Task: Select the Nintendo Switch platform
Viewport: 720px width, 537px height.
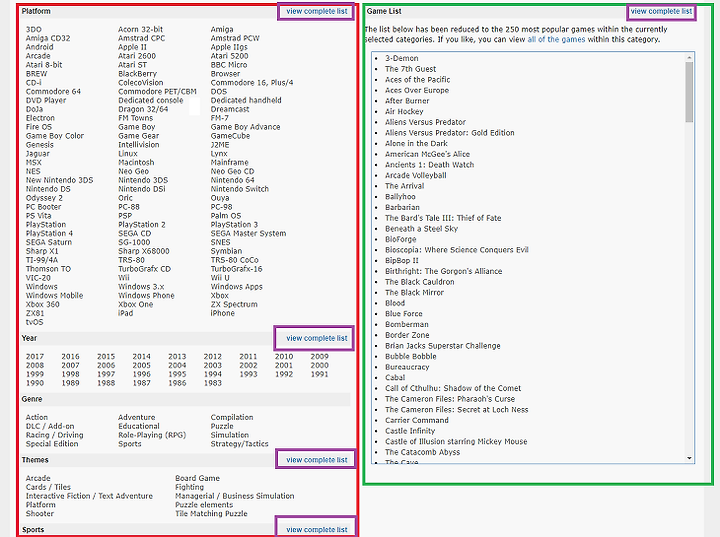Action: click(240, 189)
